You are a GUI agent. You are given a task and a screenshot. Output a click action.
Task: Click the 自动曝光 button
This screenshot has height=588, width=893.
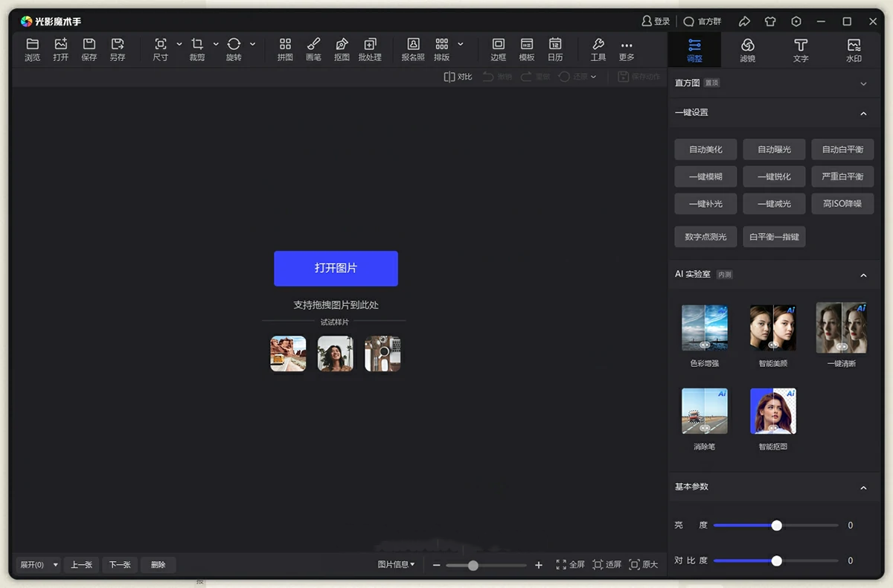coord(774,150)
